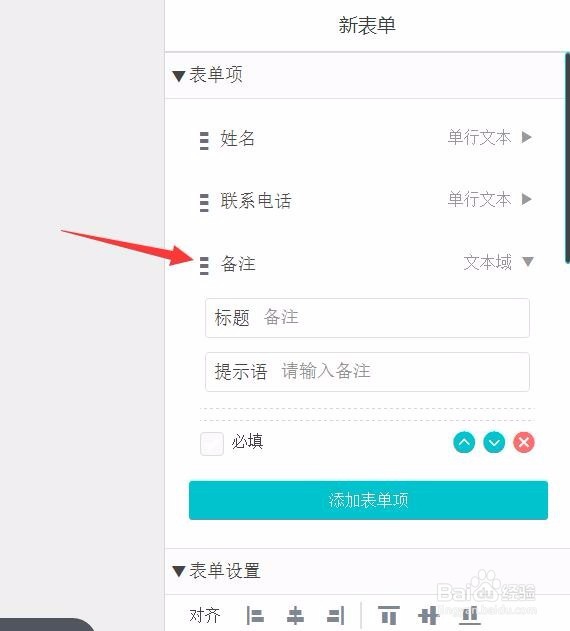Viewport: 570px width, 631px height.
Task: Set horizontal left alignment
Action: click(x=255, y=616)
